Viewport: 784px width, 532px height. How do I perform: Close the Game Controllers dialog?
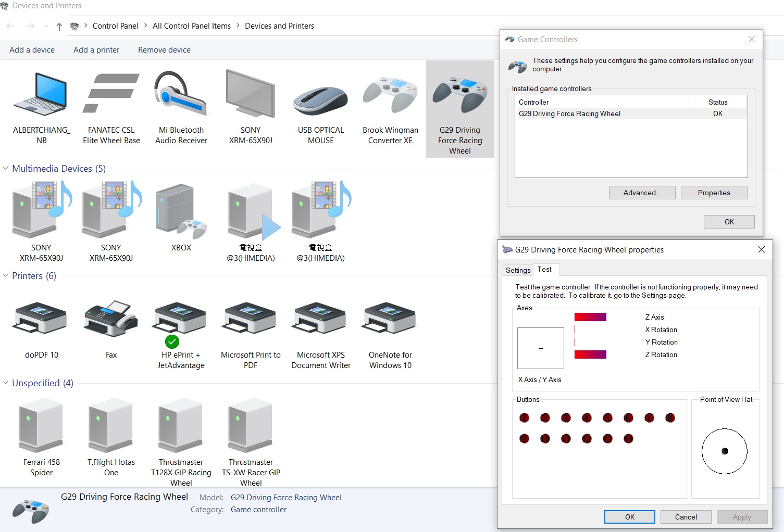coord(751,39)
